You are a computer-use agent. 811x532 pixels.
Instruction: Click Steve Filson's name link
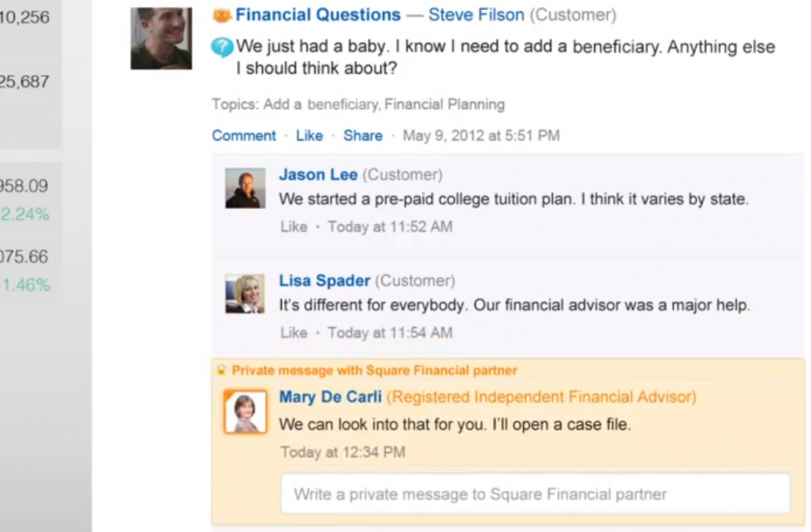476,15
